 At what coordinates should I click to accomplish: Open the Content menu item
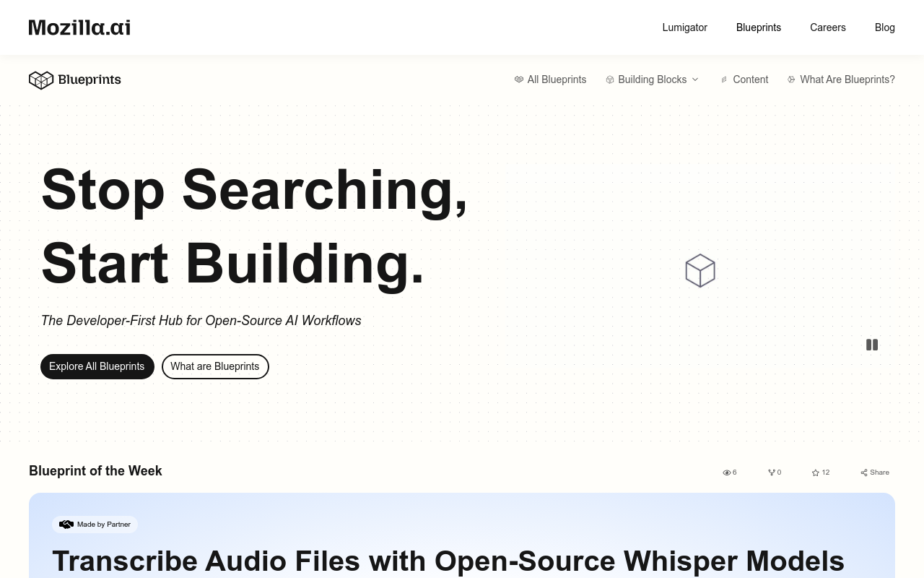pyautogui.click(x=745, y=79)
